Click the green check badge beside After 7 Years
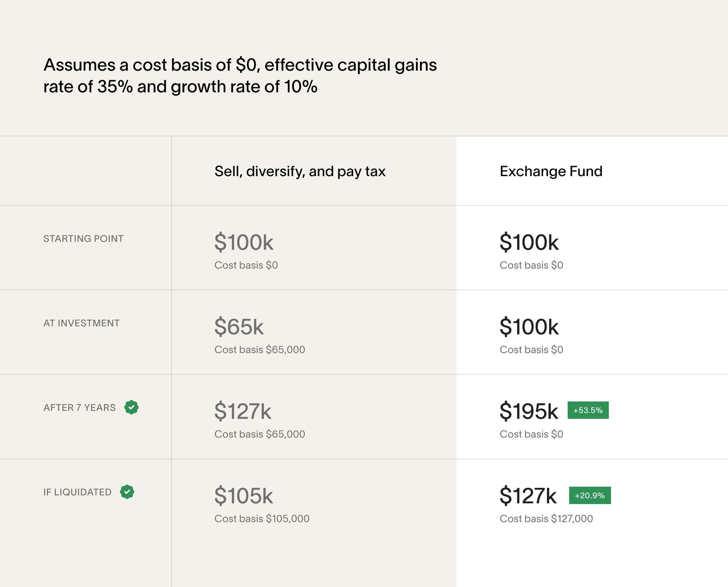 pos(131,407)
